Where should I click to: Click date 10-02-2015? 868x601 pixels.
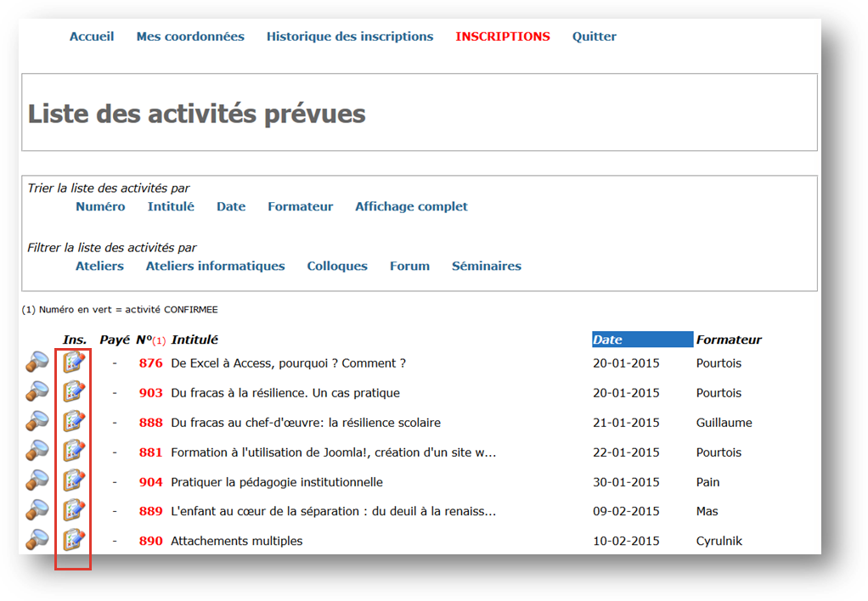click(626, 541)
